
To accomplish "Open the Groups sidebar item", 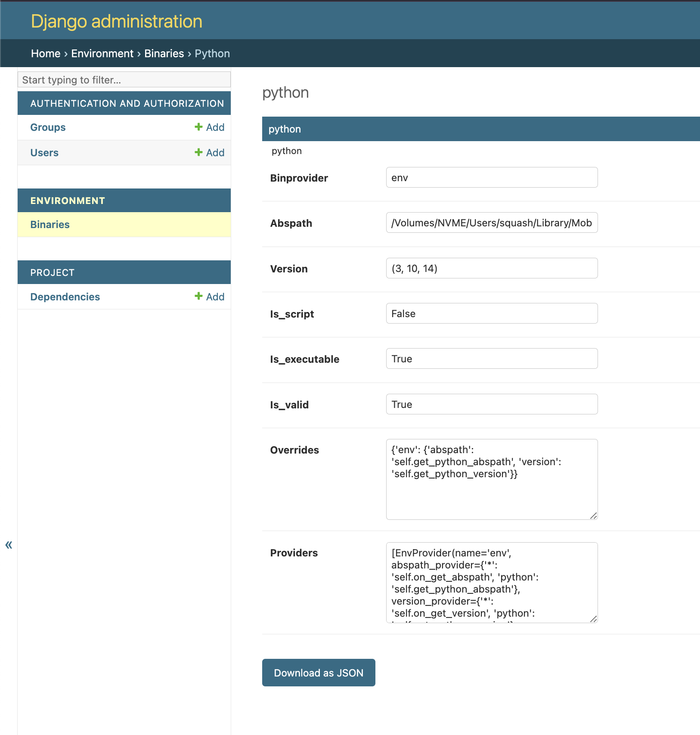I will pyautogui.click(x=48, y=127).
